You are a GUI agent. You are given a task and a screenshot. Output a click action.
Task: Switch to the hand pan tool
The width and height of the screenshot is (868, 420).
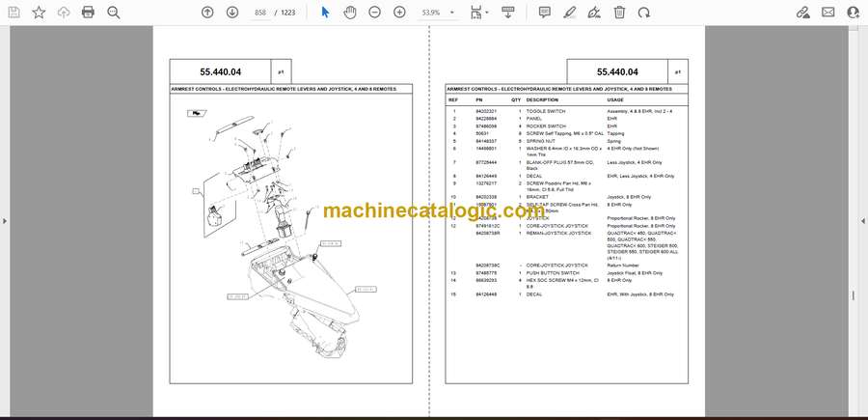(350, 13)
